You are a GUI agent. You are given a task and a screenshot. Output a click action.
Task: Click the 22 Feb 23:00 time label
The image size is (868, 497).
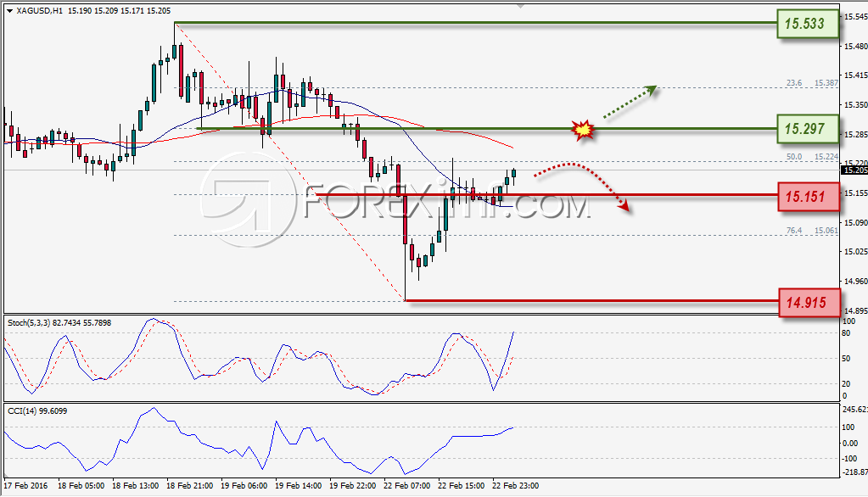pyautogui.click(x=515, y=486)
